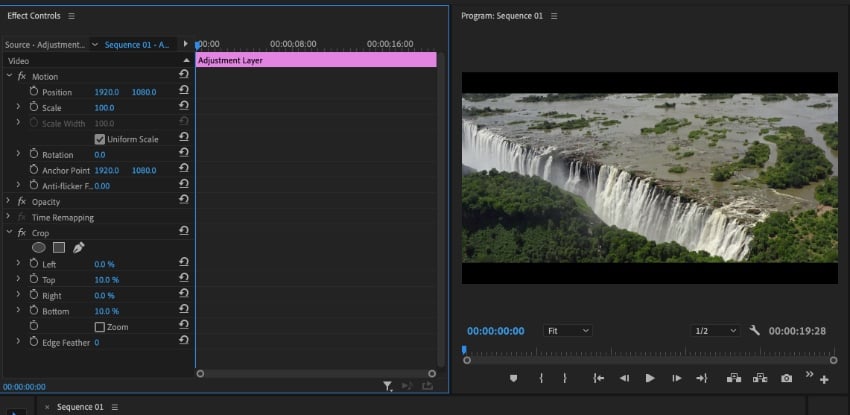Reset the Crop Top value
Screen dimensions: 850x415
184,278
